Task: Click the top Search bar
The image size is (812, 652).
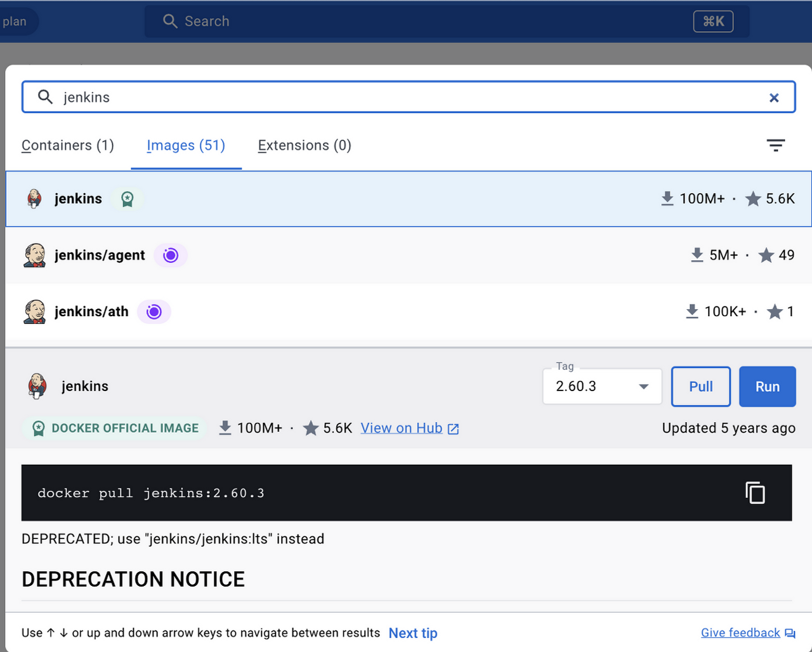Action: pos(447,22)
